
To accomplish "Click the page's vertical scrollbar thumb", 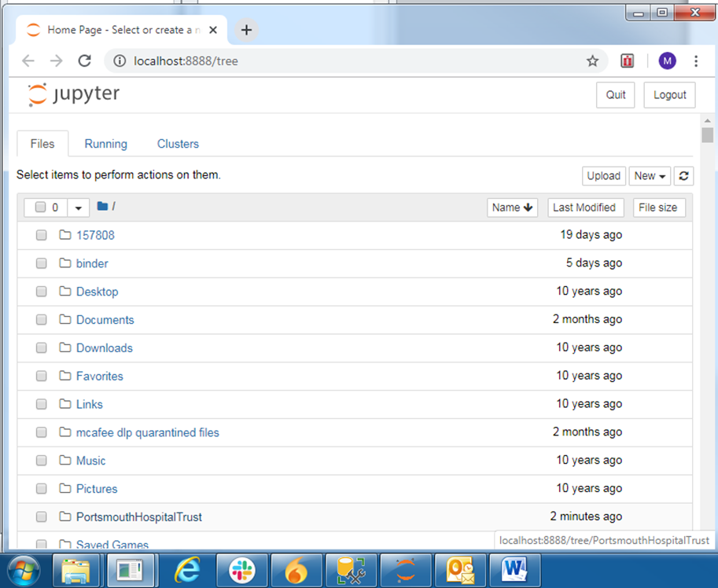I will (x=708, y=135).
